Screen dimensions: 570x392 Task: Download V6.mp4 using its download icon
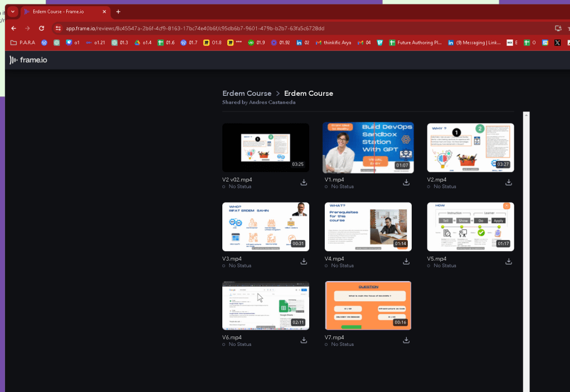(x=304, y=340)
